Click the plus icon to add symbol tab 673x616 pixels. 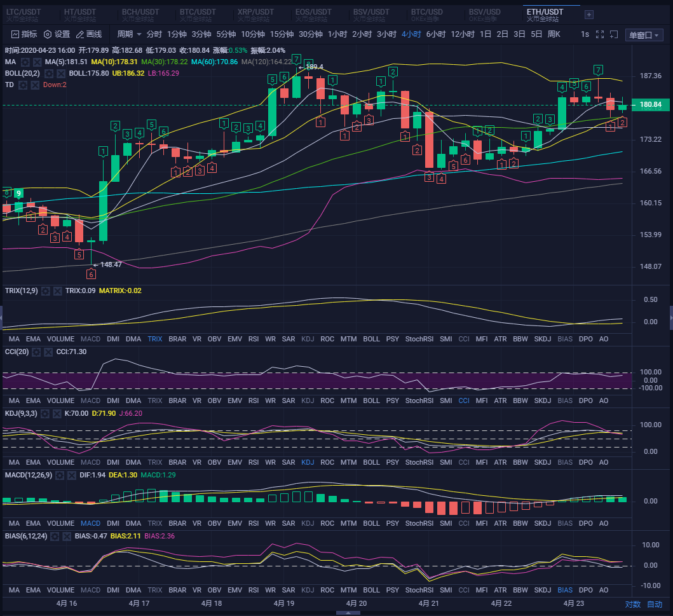click(588, 15)
